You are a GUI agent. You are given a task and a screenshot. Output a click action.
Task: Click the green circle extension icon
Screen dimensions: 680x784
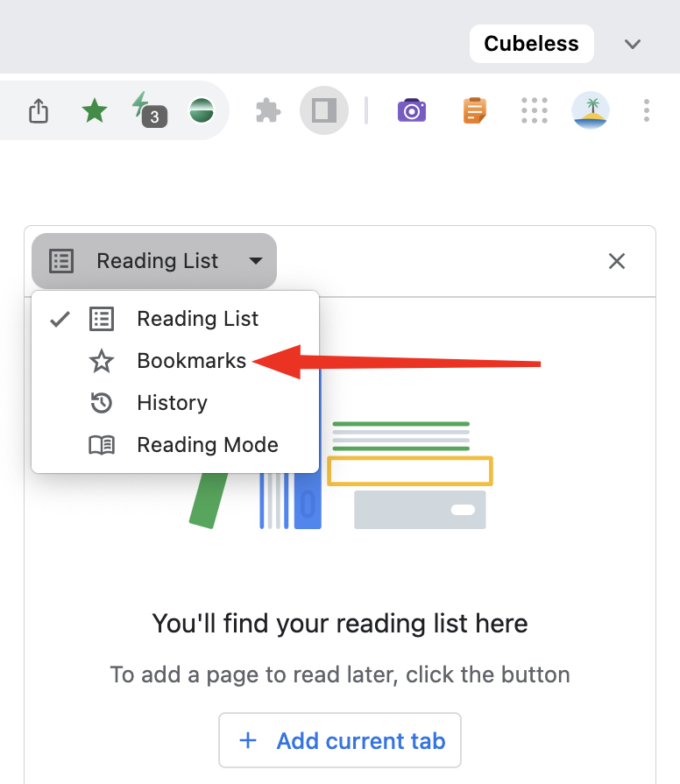[x=202, y=110]
